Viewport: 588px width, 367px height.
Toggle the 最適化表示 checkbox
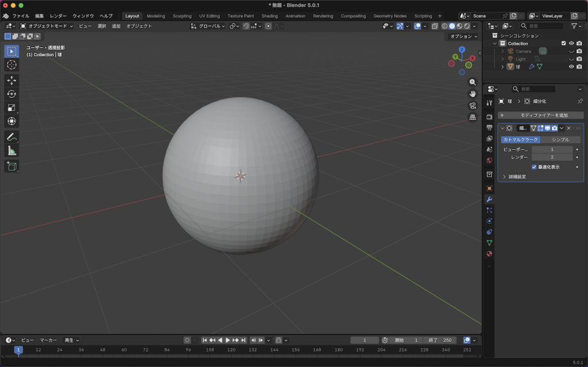[x=534, y=167]
